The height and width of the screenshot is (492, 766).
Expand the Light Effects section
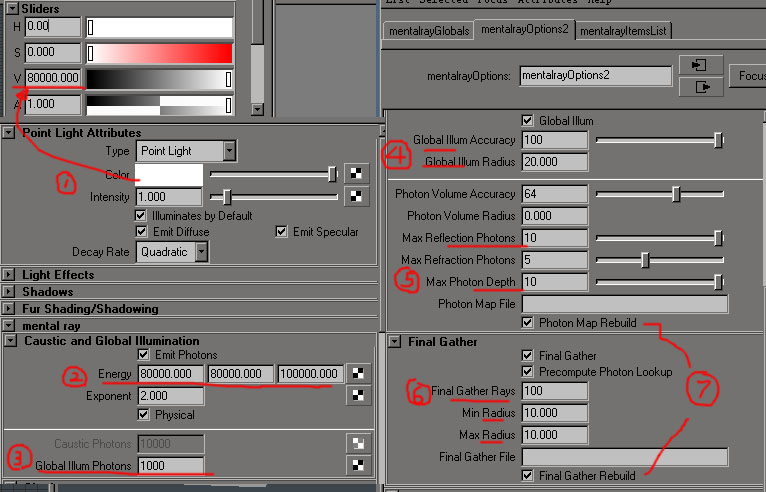[x=9, y=275]
